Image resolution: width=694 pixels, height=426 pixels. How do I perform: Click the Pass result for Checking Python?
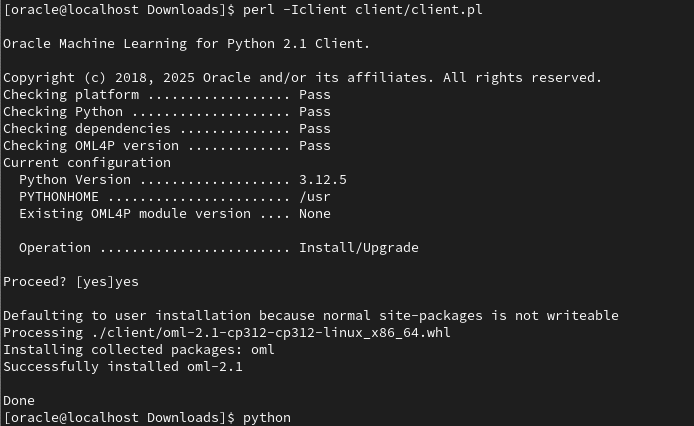(314, 112)
